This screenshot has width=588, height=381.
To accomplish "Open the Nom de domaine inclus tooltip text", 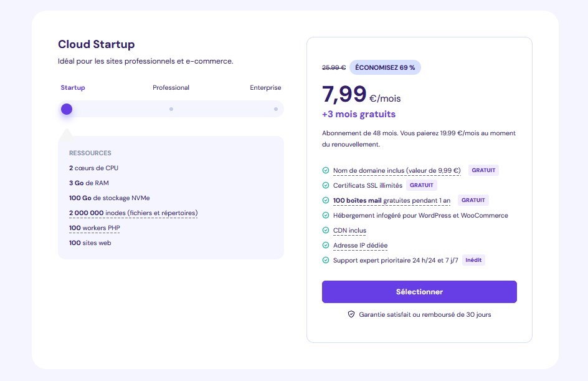I will [x=397, y=170].
